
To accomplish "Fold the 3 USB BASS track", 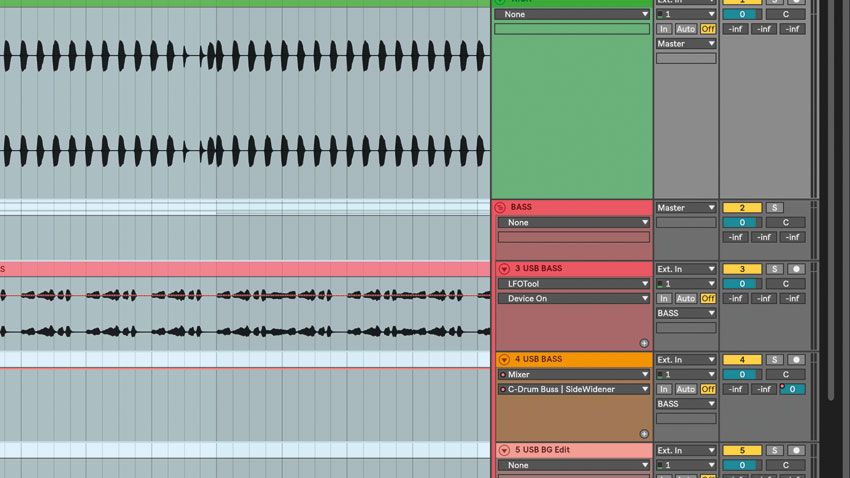I will (504, 268).
